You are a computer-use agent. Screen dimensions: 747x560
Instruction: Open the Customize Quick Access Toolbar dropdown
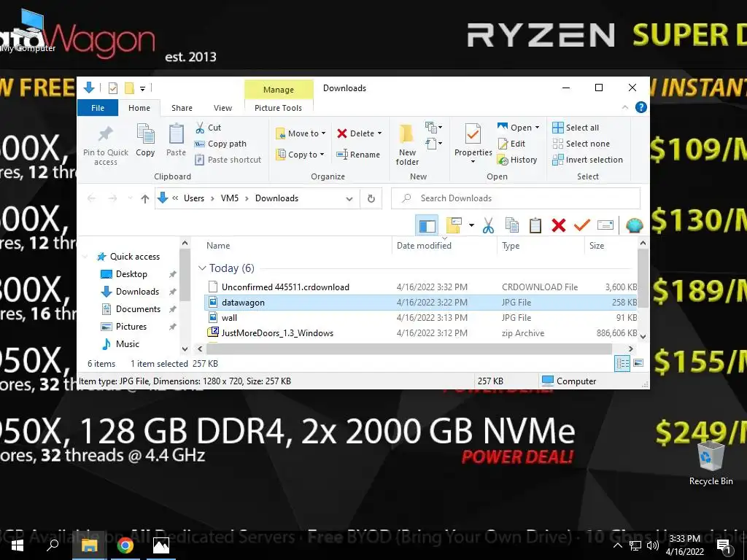coord(142,88)
